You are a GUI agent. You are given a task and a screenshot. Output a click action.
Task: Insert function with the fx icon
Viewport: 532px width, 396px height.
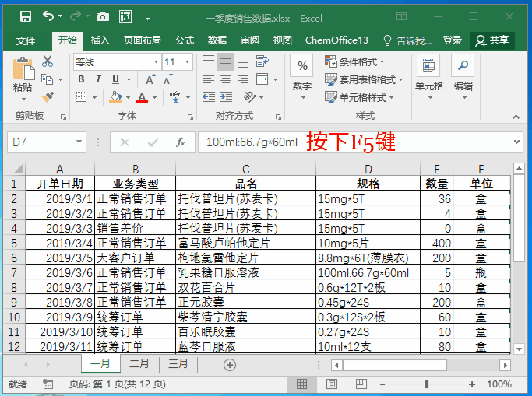181,142
